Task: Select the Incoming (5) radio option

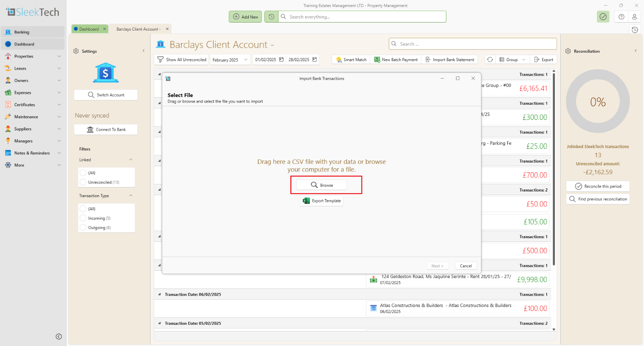Action: coord(83,218)
